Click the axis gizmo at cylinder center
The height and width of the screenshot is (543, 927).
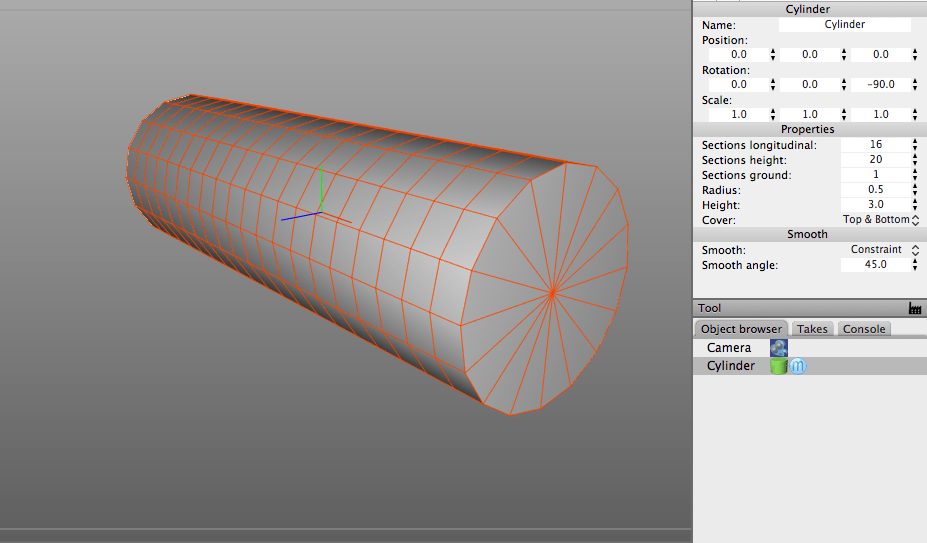click(319, 212)
